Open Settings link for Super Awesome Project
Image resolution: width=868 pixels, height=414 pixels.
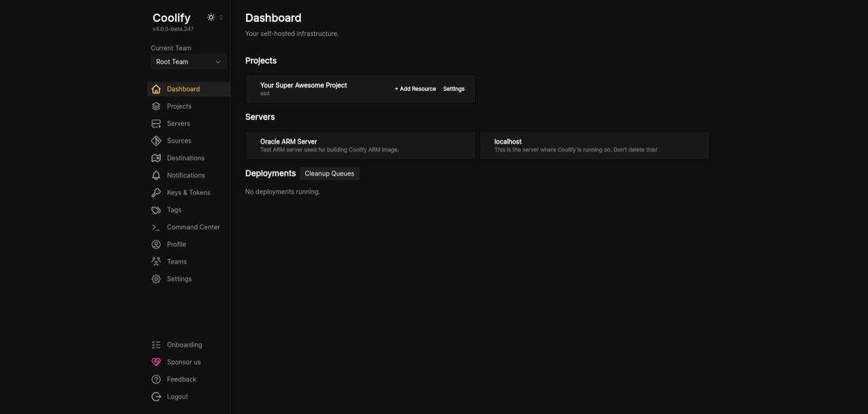click(x=454, y=89)
